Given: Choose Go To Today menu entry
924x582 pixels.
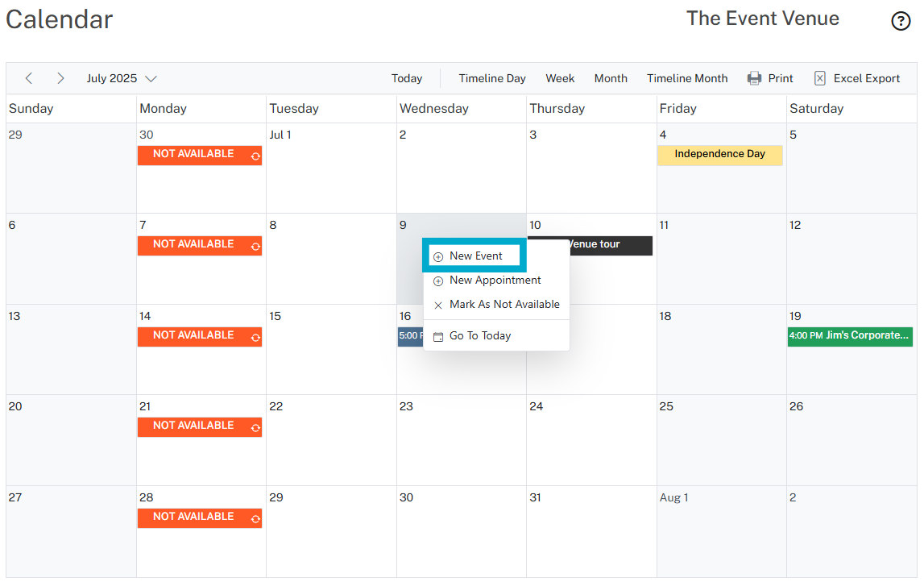Looking at the screenshot, I should pos(479,336).
